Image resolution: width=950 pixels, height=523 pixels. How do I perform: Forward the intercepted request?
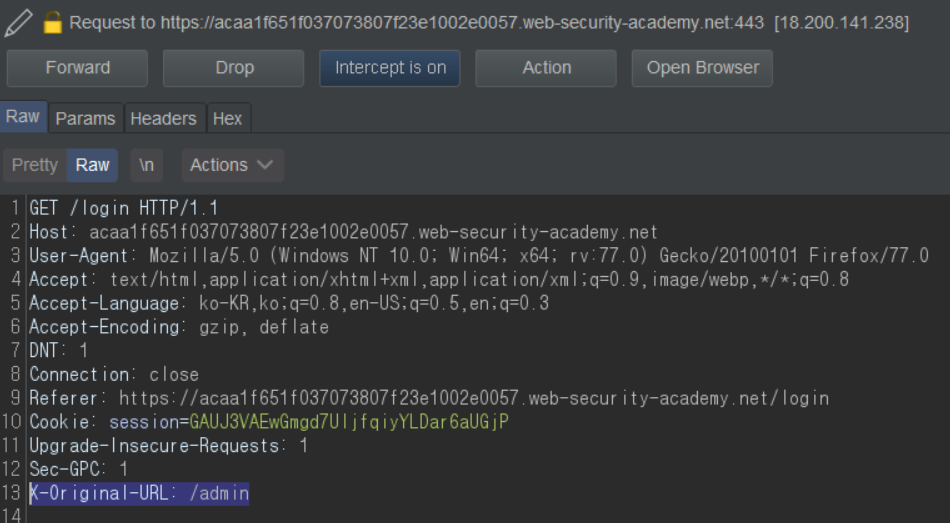(x=77, y=68)
